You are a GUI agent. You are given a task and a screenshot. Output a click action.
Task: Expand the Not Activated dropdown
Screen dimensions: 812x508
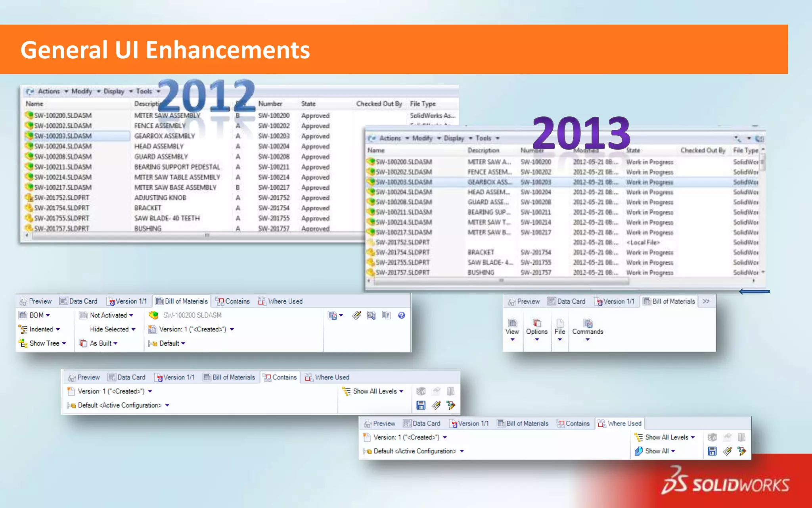111,315
